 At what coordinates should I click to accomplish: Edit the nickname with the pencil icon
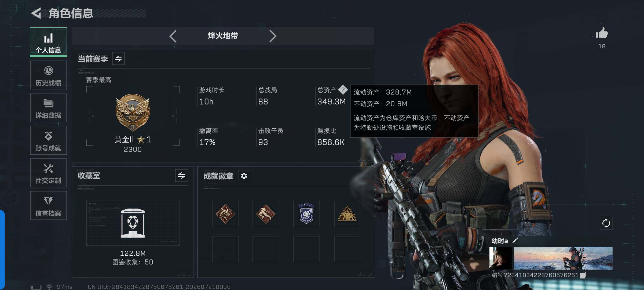tap(515, 241)
